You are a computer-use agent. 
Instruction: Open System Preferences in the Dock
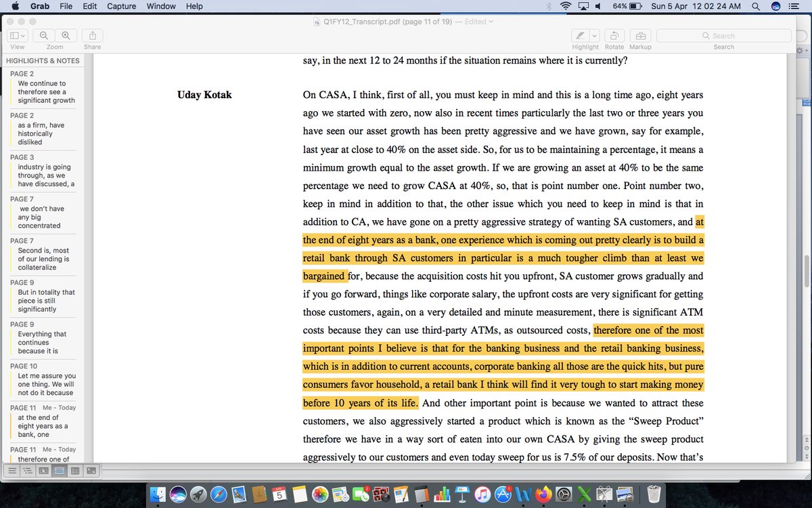(564, 494)
